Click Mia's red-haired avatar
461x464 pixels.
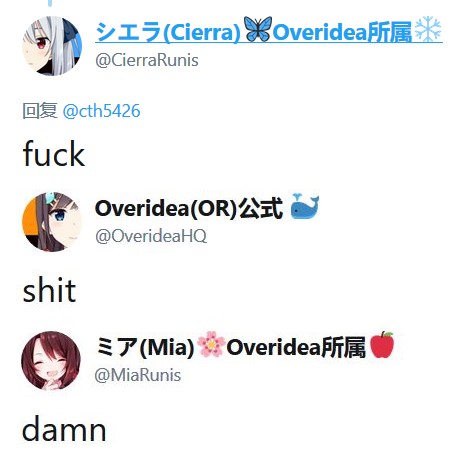[x=51, y=361]
